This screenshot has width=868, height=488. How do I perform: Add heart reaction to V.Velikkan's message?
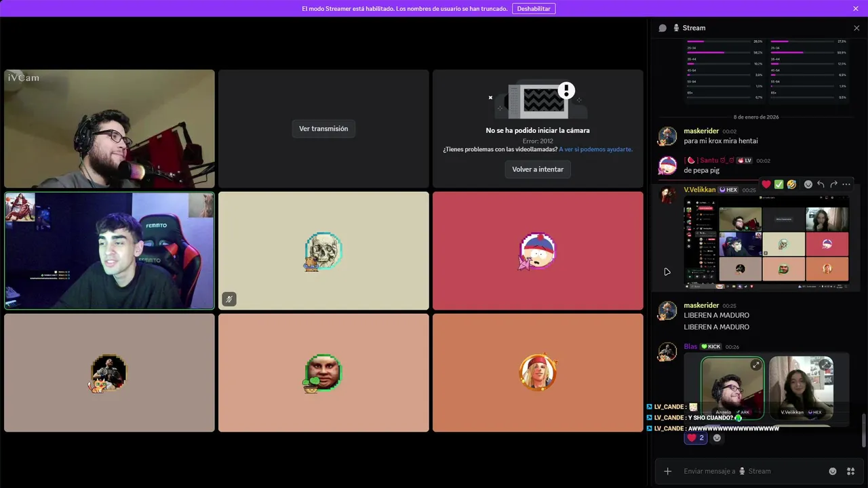(766, 184)
